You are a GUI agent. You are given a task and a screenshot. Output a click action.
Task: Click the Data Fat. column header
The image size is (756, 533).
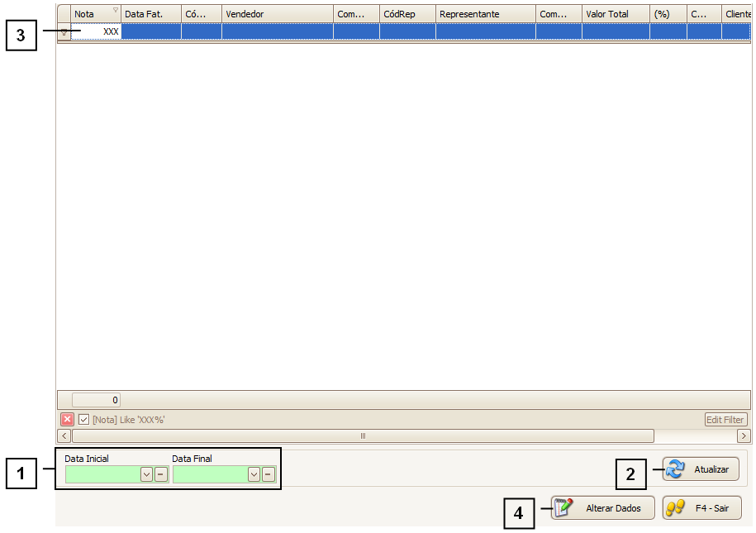[x=150, y=14]
